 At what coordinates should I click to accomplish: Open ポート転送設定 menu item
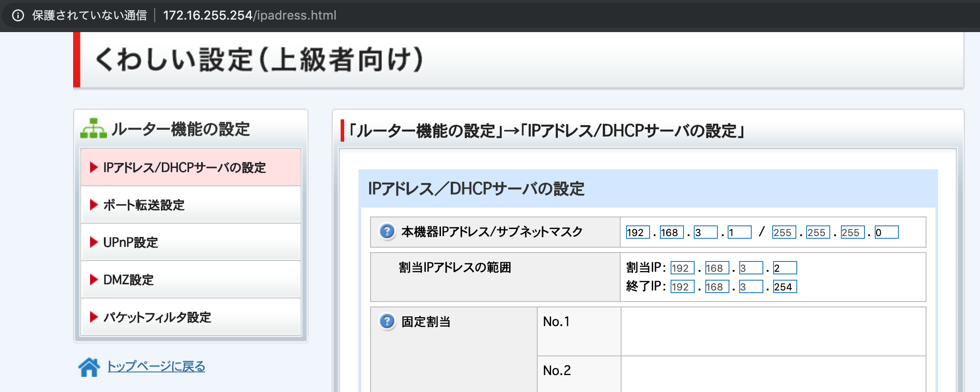(x=191, y=205)
